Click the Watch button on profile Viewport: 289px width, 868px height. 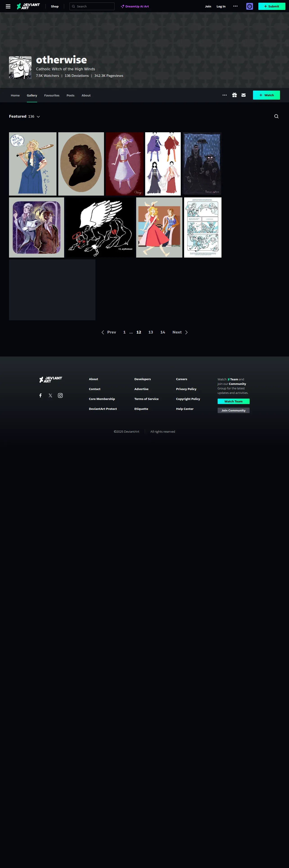click(x=266, y=95)
